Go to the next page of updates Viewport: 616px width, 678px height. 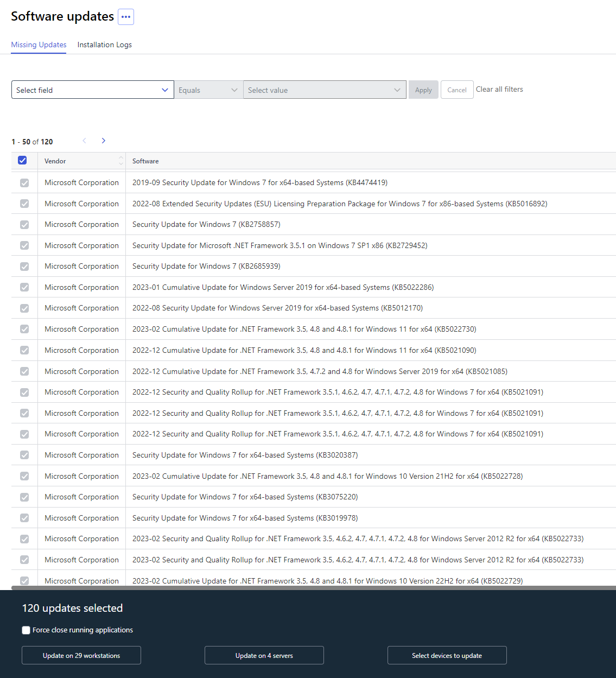pos(103,141)
